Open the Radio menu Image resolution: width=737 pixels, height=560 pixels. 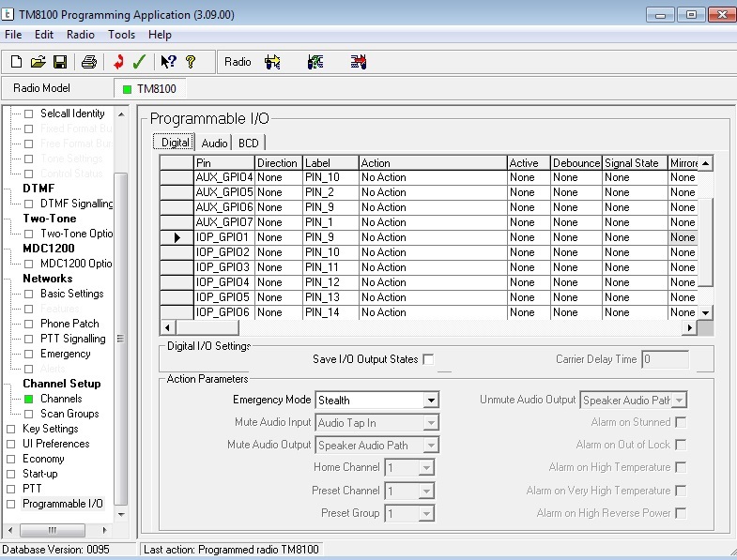[81, 35]
